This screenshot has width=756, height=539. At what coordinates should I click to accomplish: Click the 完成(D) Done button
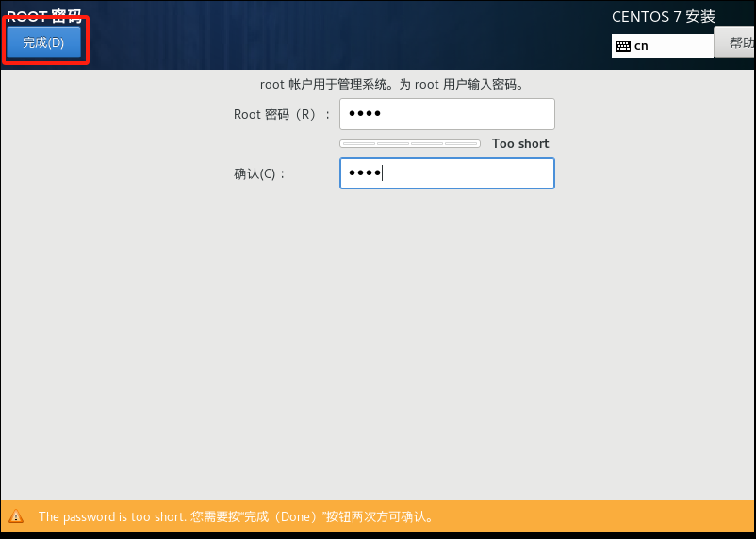(x=43, y=43)
